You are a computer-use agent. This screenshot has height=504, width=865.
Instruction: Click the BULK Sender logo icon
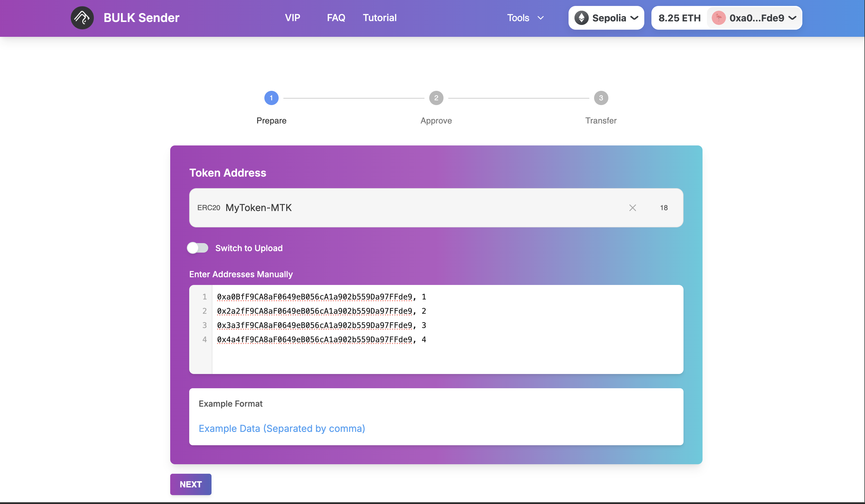click(x=82, y=18)
